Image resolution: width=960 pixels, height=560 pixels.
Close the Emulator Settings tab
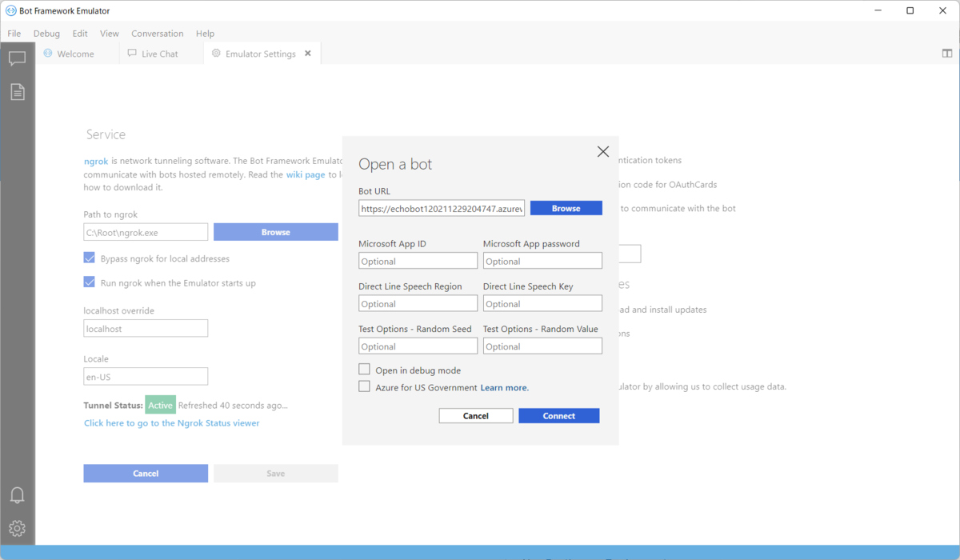click(x=308, y=54)
